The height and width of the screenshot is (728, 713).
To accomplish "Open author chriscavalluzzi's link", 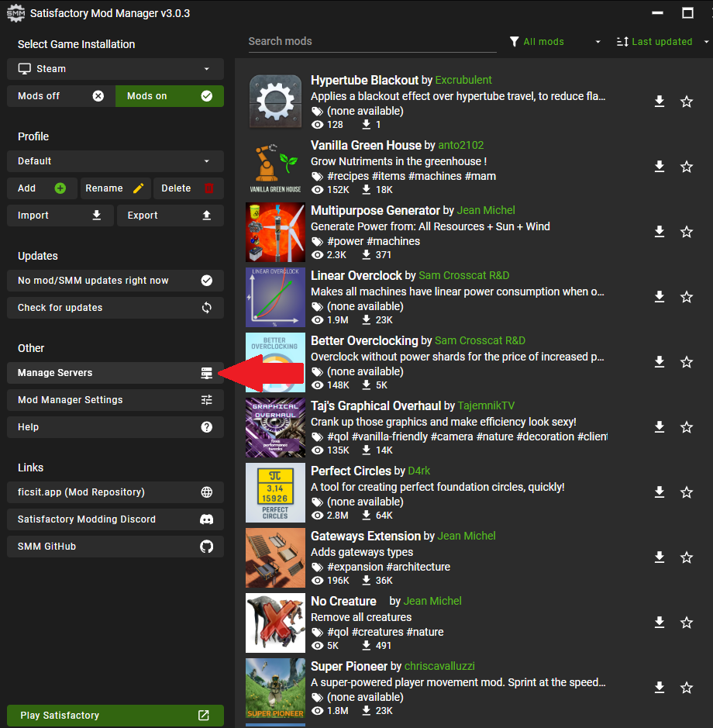I will pyautogui.click(x=439, y=666).
